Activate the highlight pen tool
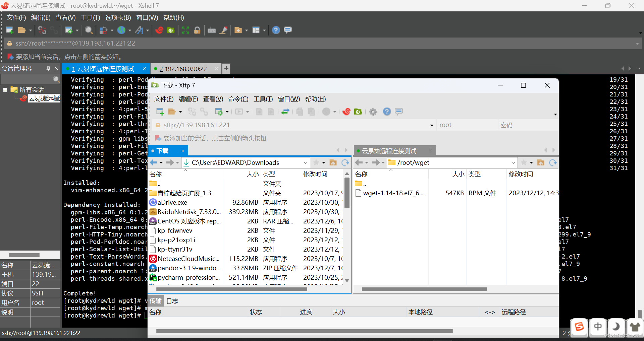This screenshot has width=644, height=341. pos(224,30)
